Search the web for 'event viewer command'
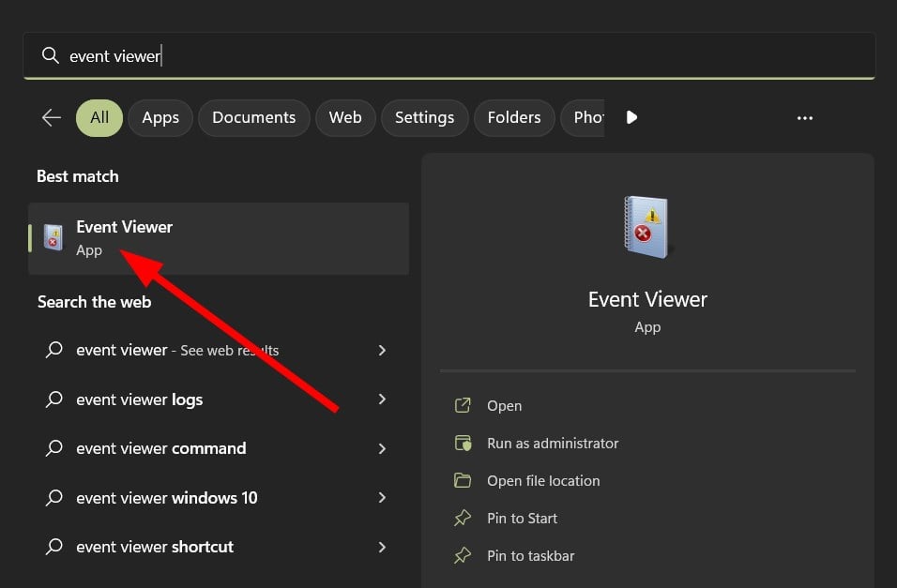This screenshot has height=588, width=897. (219, 448)
